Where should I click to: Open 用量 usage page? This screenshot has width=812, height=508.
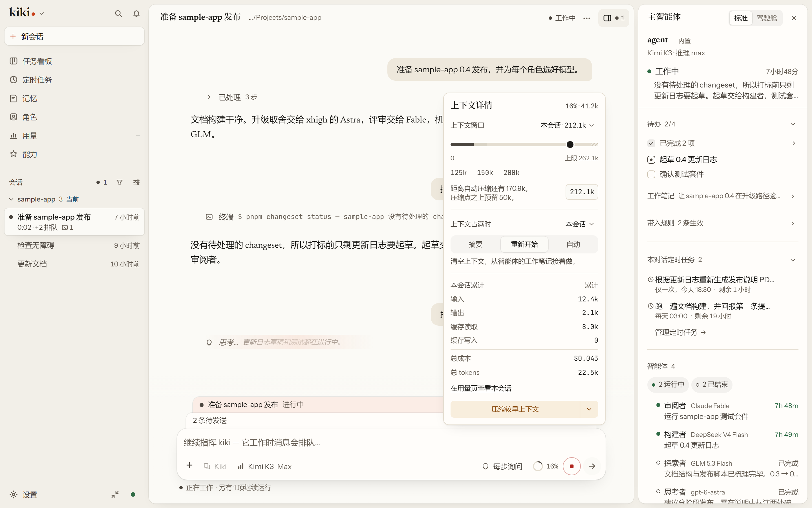tap(74, 136)
